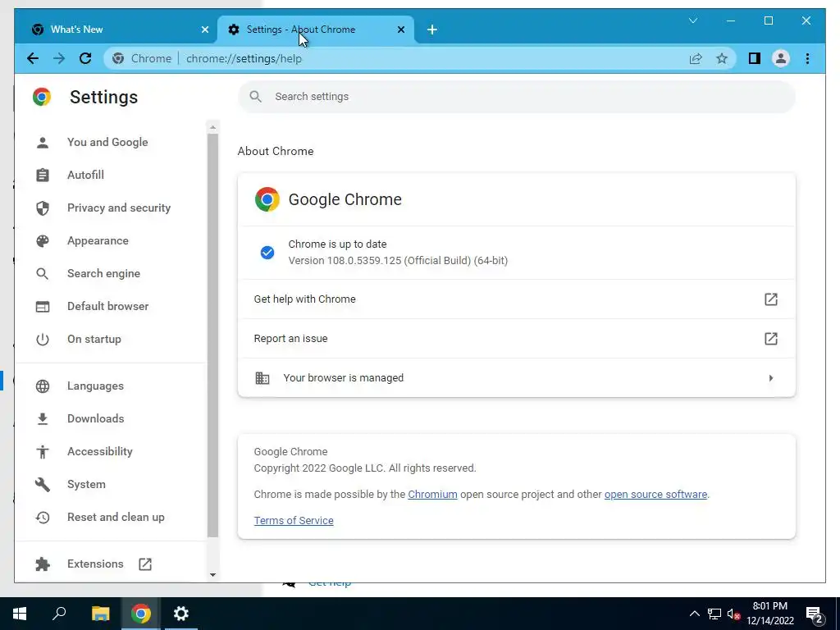This screenshot has height=630, width=840.
Task: Open Appearance settings
Action: tap(98, 240)
